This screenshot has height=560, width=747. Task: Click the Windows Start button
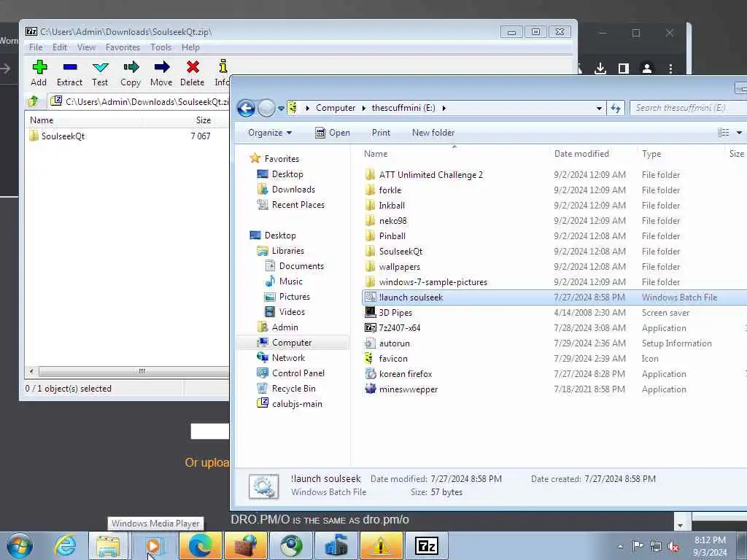tap(20, 545)
